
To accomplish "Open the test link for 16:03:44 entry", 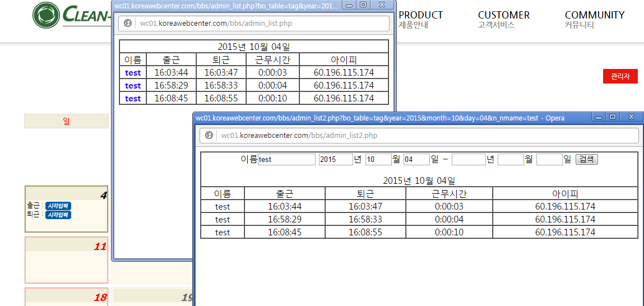I will point(133,73).
